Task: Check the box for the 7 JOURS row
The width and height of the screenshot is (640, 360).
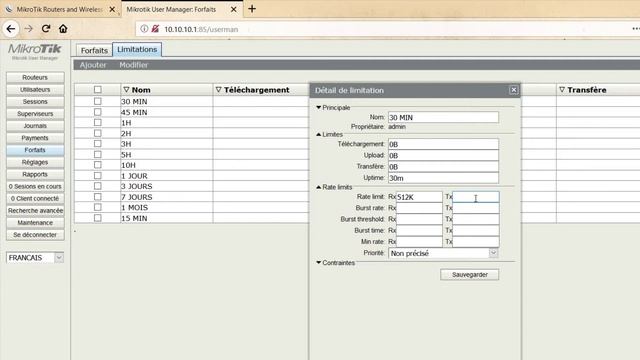Action: (x=98, y=196)
